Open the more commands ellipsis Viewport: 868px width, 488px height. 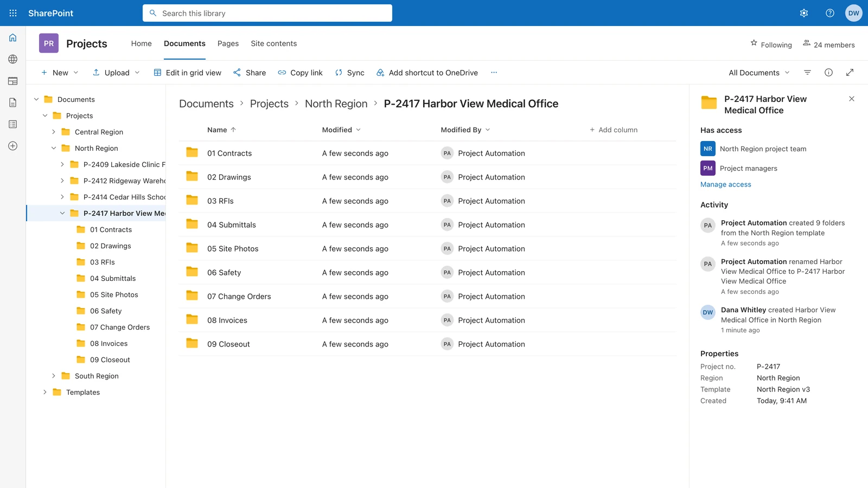click(494, 73)
